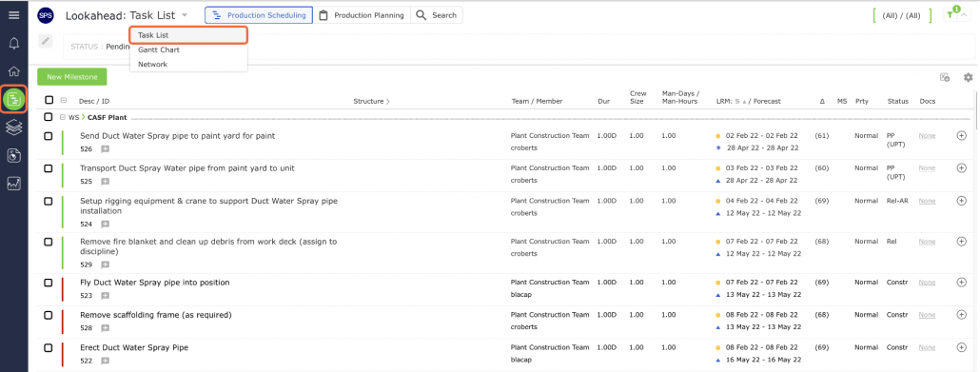Open the analytics line chart sidebar icon
The height and width of the screenshot is (372, 980).
[13, 184]
